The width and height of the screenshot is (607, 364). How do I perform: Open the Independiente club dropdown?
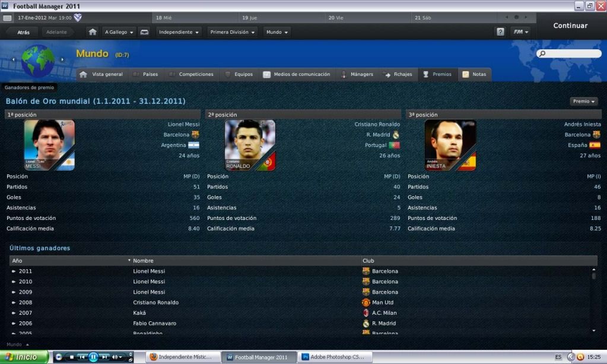pyautogui.click(x=179, y=32)
